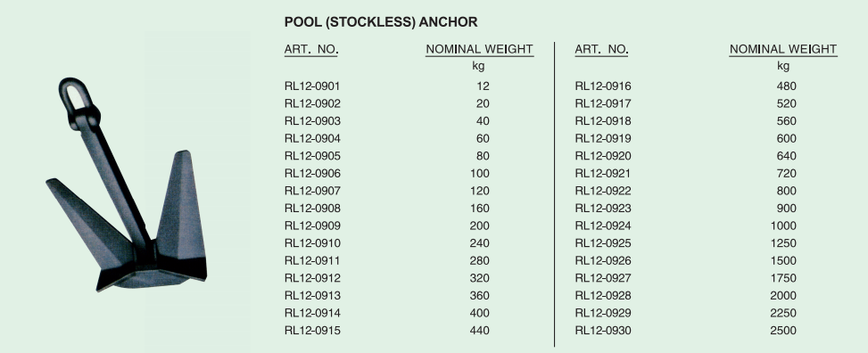
Task: Click the left NOMINAL WEIGHT column header
Action: 479,49
